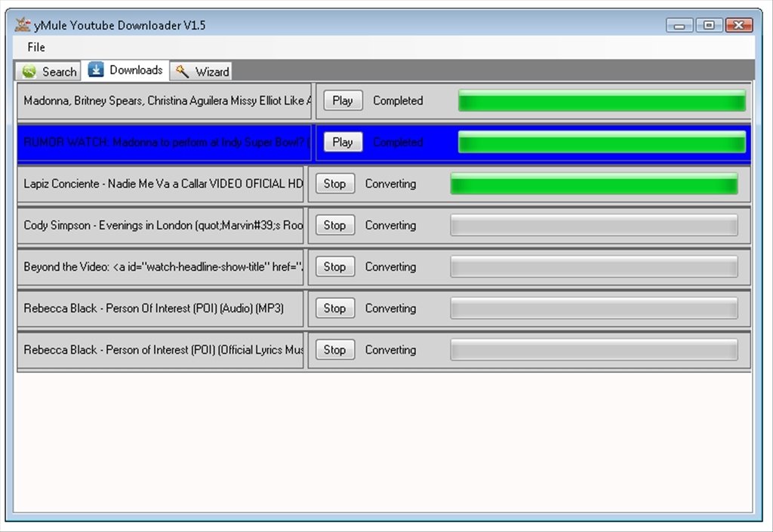The image size is (773, 532).
Task: Click the Completed status of RUMOR WATCH row
Action: 398,142
